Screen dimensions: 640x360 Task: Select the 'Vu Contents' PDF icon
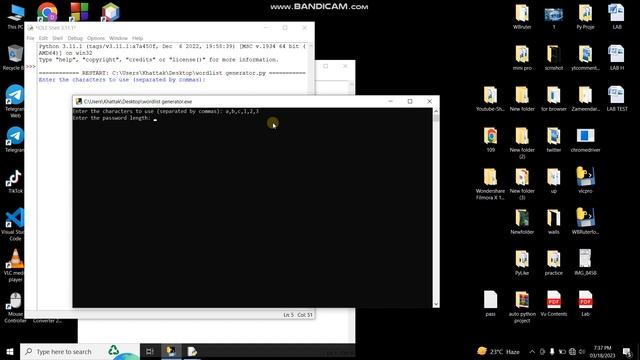[x=553, y=304]
